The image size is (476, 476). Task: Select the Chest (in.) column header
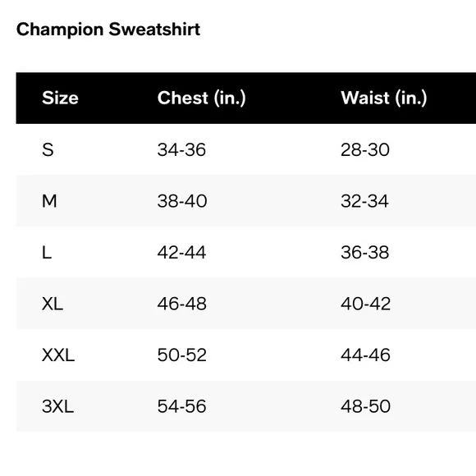202,98
